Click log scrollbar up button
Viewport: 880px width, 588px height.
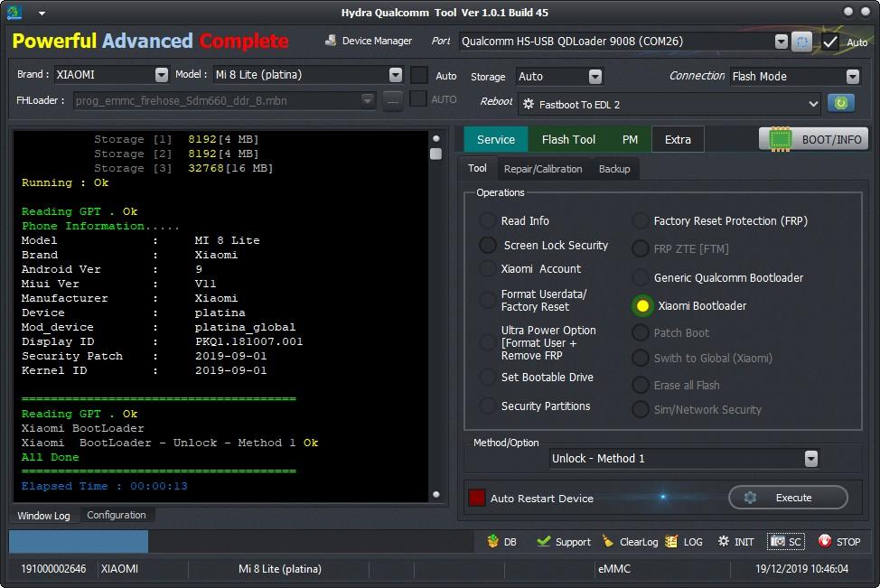coord(436,138)
